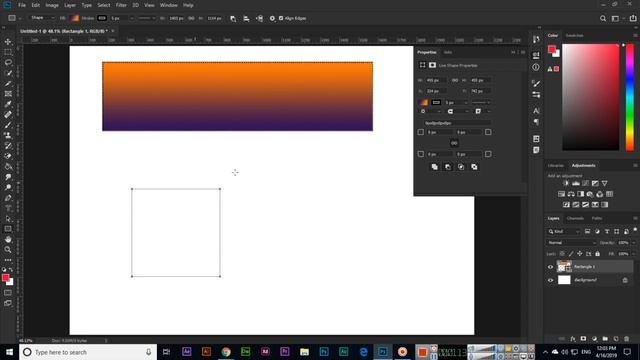Image resolution: width=640 pixels, height=360 pixels.
Task: Select the Rectangle 1 layer thumbnail
Action: [564, 267]
